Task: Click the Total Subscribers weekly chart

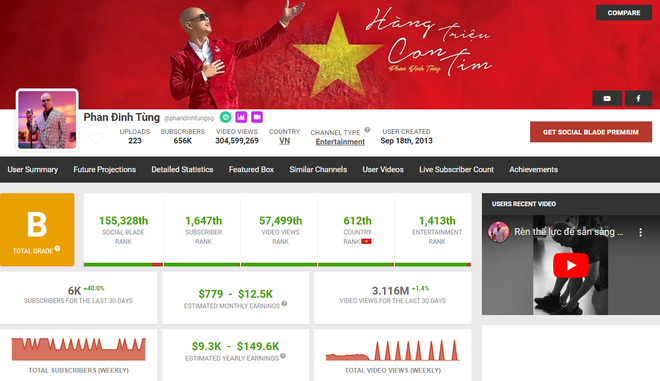Action: (78, 349)
